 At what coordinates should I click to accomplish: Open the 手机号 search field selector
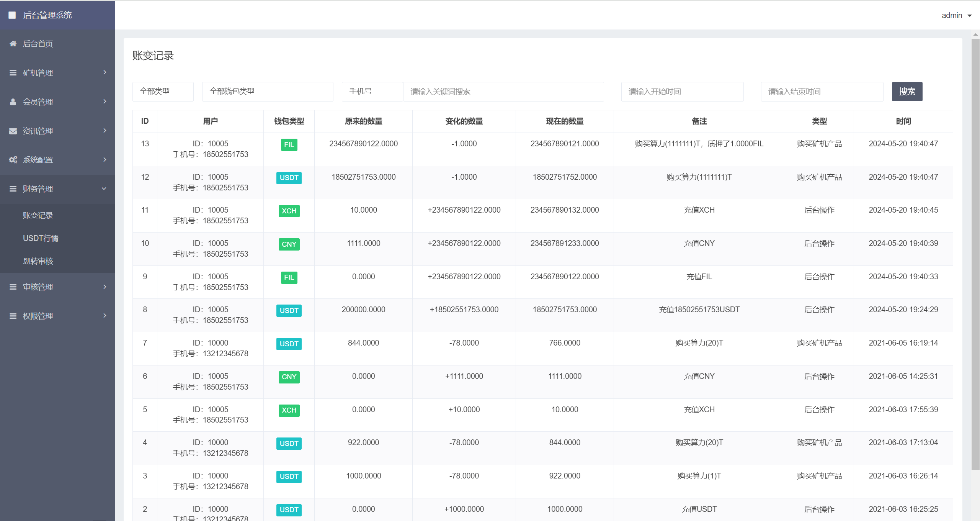[x=372, y=92]
